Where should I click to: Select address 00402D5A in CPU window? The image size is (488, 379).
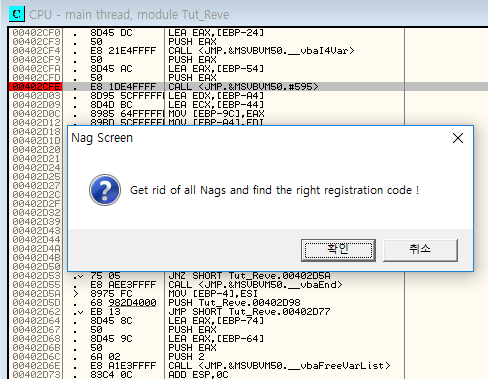tap(37, 294)
